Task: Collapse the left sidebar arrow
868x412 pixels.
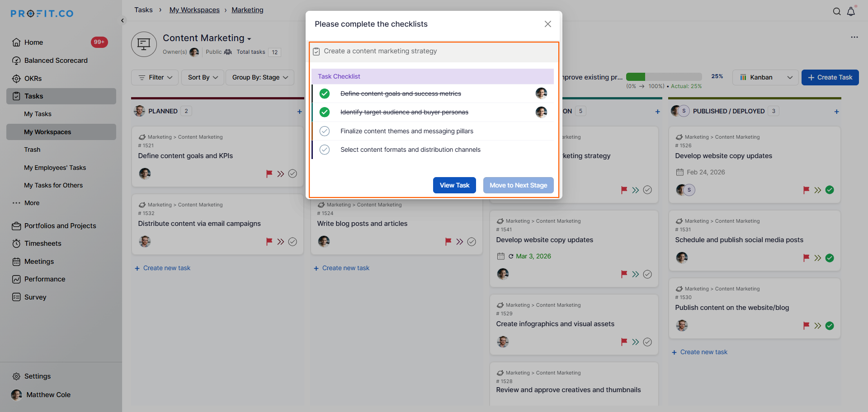Action: pyautogui.click(x=123, y=20)
